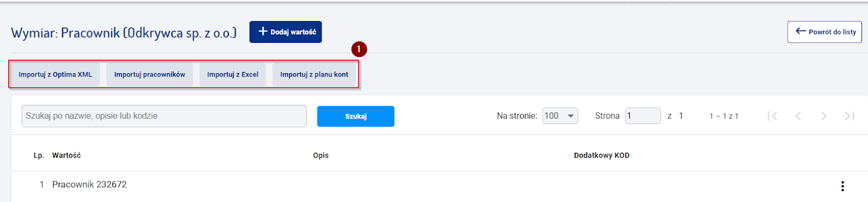The height and width of the screenshot is (202, 868).
Task: Click the dropdown arrow beside 100
Action: (571, 116)
